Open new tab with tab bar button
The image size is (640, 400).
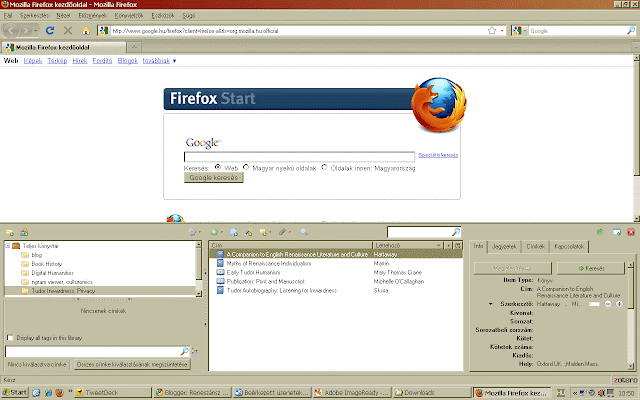pos(134,47)
